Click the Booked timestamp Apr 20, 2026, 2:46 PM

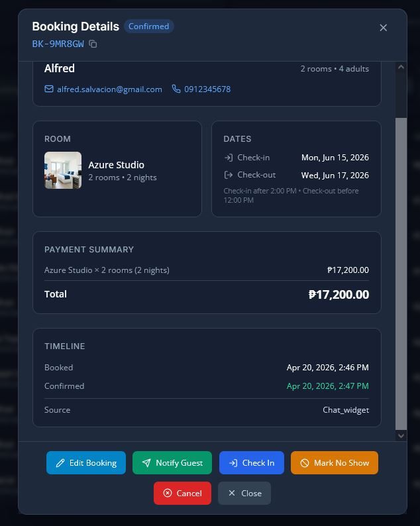click(x=328, y=368)
